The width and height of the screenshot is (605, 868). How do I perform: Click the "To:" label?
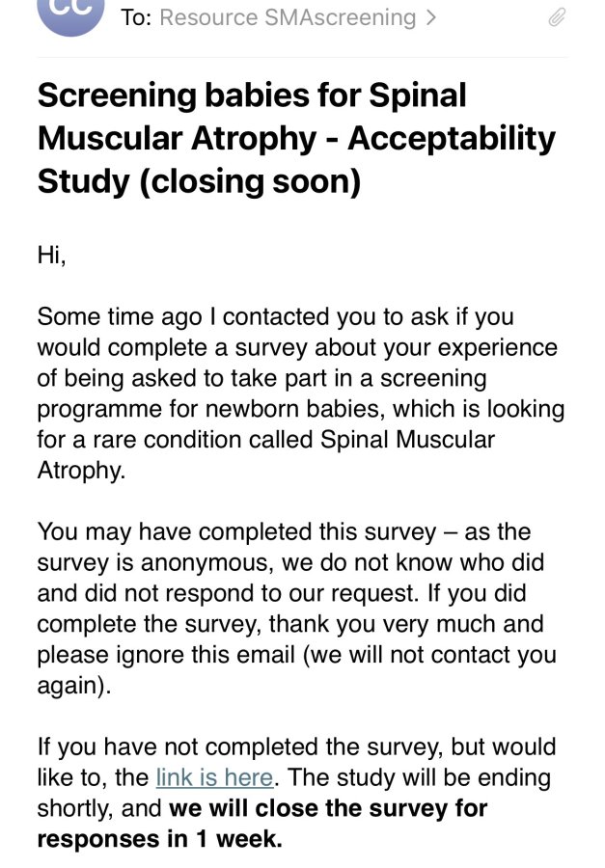[x=136, y=17]
